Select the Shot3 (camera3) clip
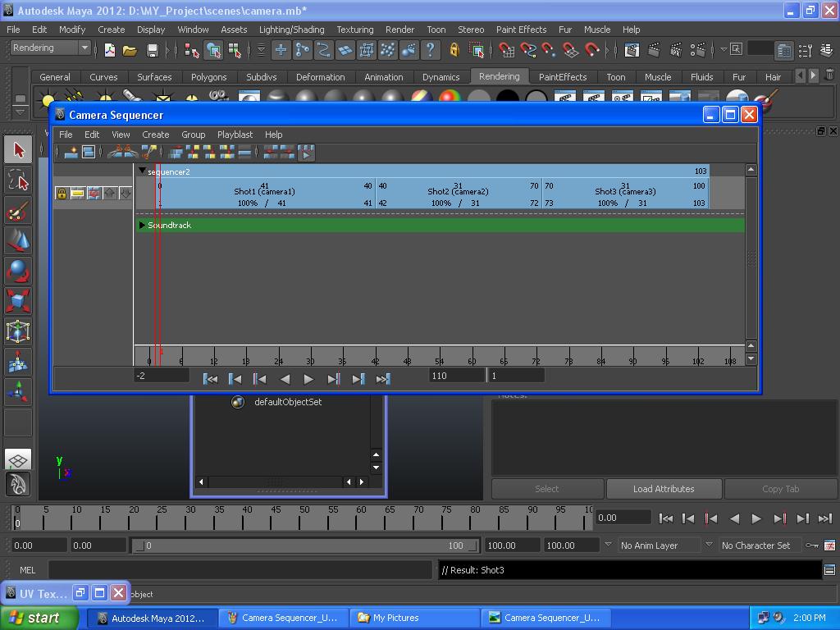The image size is (840, 630). 626,194
